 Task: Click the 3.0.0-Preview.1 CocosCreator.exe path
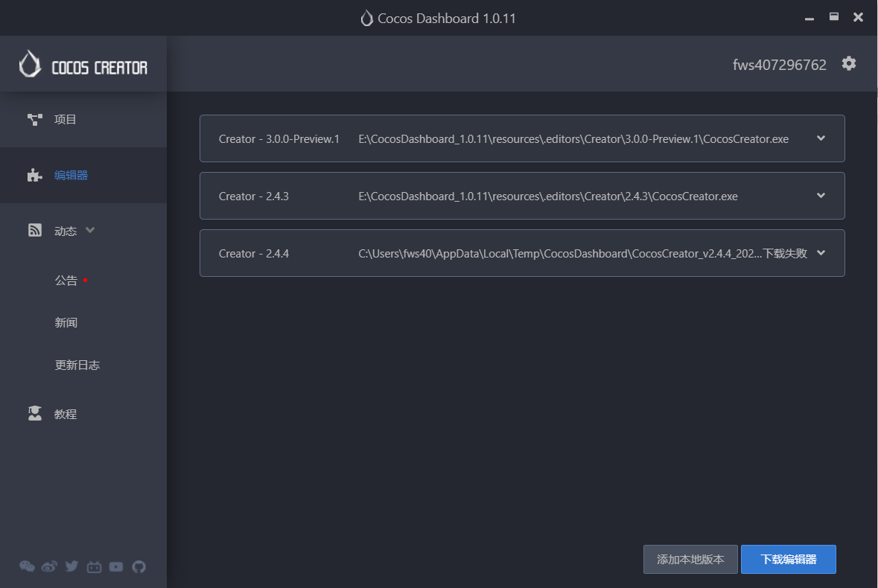coord(573,138)
